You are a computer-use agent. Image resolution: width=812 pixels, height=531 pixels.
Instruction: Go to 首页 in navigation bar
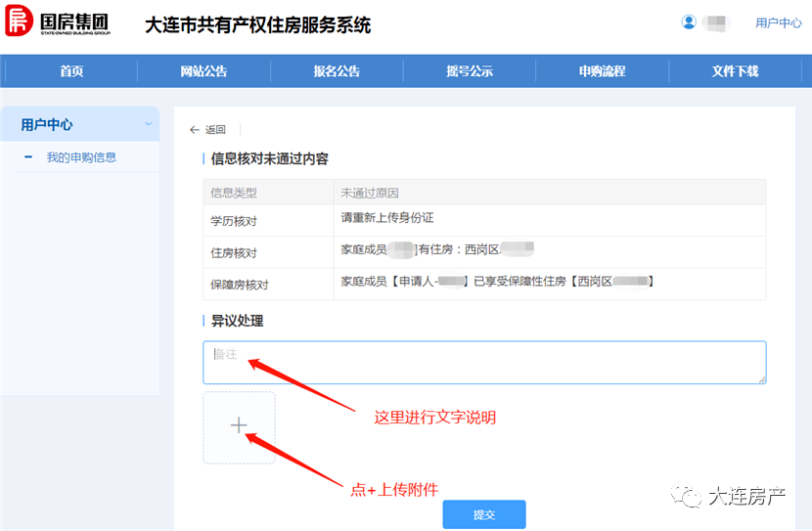(71, 71)
